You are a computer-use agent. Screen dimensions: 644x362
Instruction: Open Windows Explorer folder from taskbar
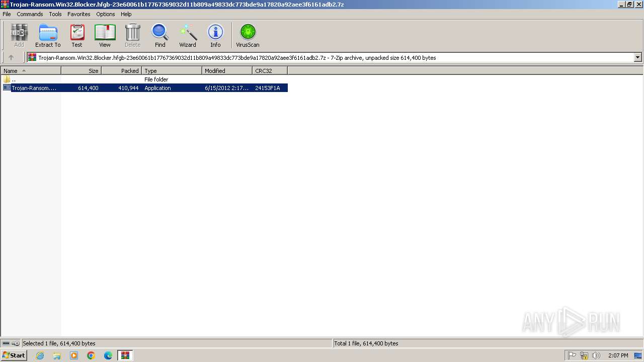[x=57, y=355]
